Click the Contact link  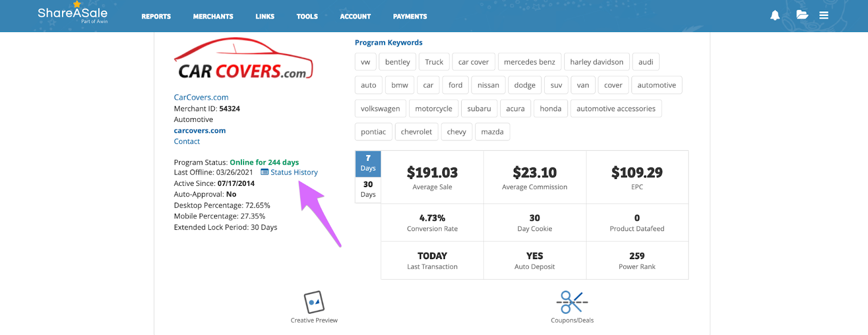(x=187, y=141)
